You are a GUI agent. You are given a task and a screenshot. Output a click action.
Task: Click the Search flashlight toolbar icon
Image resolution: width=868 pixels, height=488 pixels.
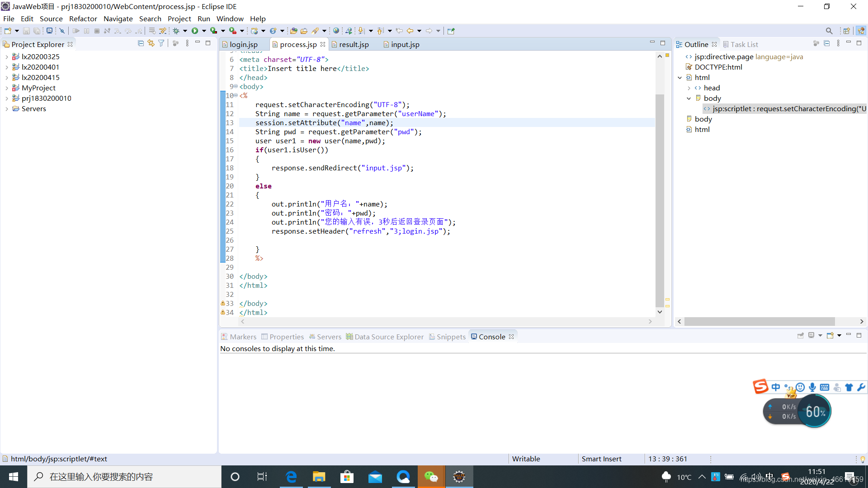pyautogui.click(x=315, y=31)
